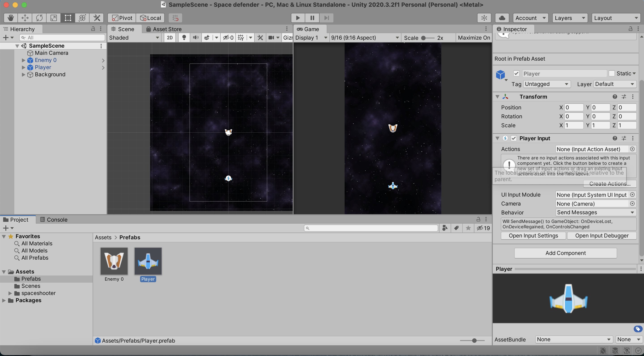
Task: Open the Untagged tag dropdown
Action: (547, 84)
